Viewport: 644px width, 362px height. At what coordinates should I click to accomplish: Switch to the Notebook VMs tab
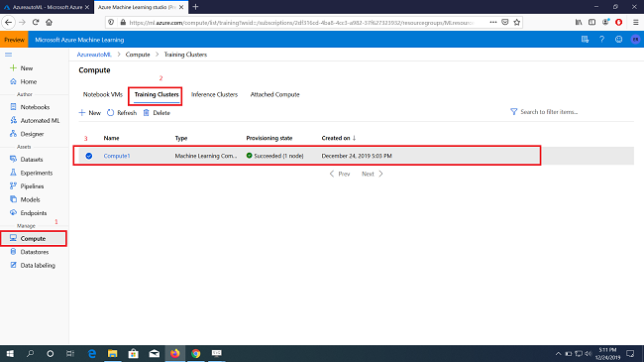(x=103, y=94)
